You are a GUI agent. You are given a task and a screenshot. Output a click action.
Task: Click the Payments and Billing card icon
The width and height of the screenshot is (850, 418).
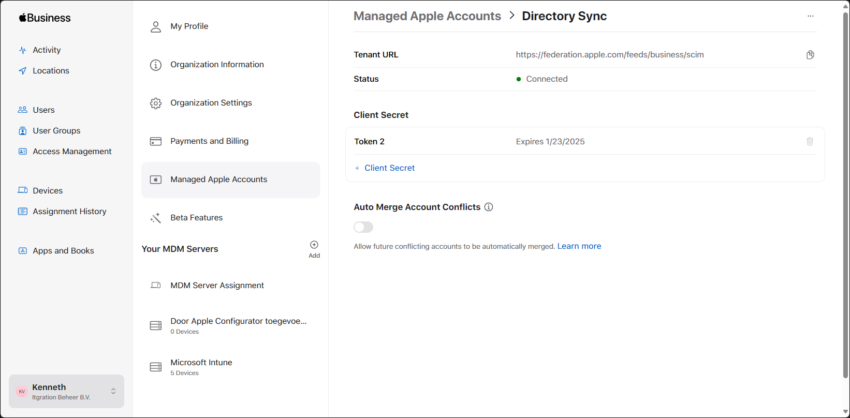(156, 142)
